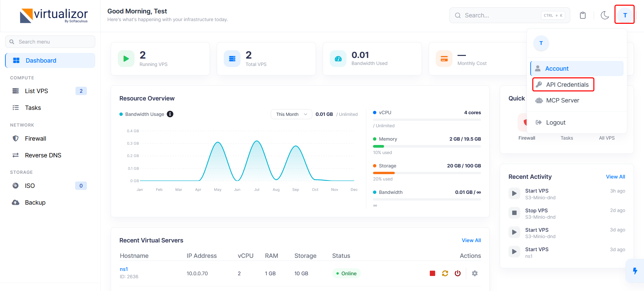Click the Search menu input field
644x291 pixels.
[50, 42]
